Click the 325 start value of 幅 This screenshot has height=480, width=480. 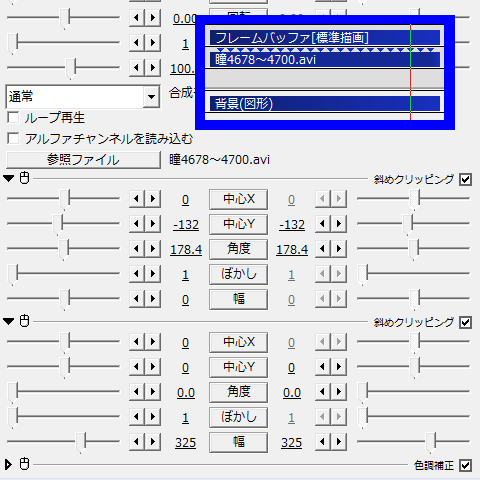coord(186,443)
